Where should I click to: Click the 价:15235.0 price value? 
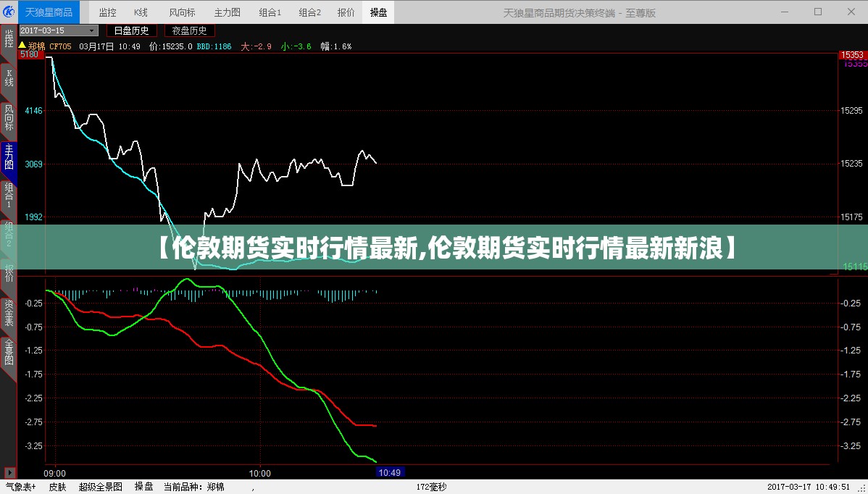tap(170, 46)
